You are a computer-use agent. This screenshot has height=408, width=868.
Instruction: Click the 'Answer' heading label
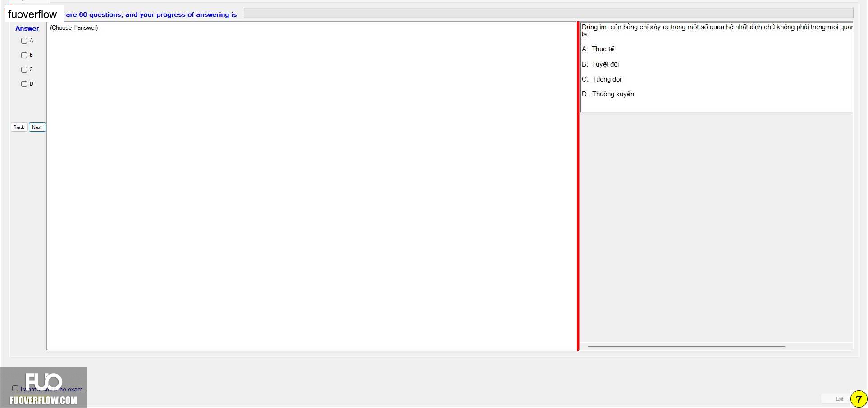(27, 28)
